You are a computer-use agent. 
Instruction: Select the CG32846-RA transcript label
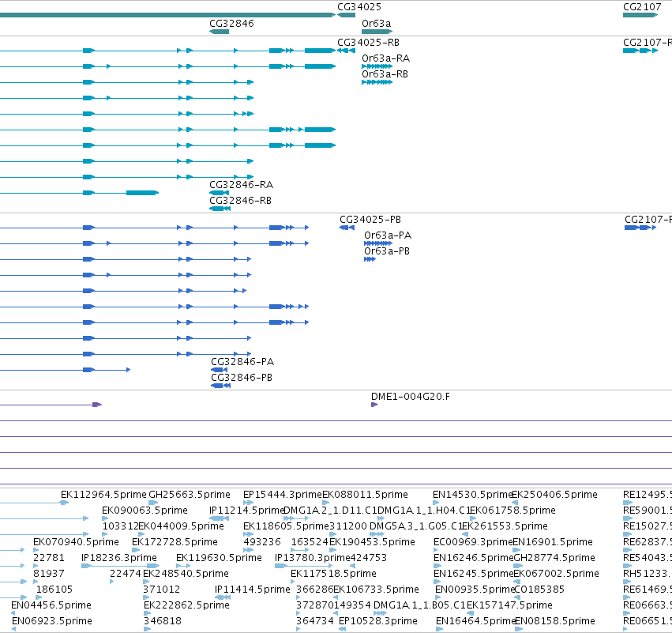[x=242, y=185]
